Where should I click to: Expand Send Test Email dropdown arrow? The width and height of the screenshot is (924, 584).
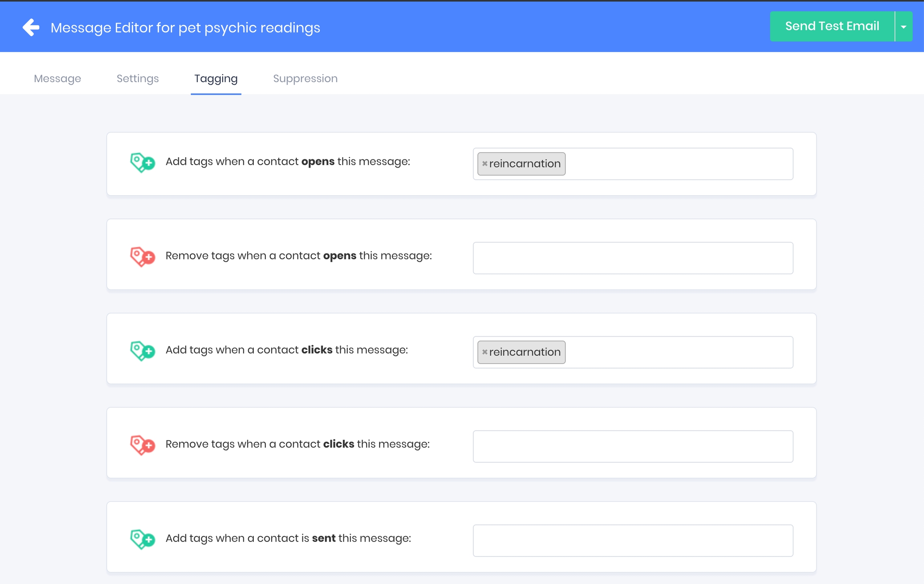pyautogui.click(x=904, y=27)
